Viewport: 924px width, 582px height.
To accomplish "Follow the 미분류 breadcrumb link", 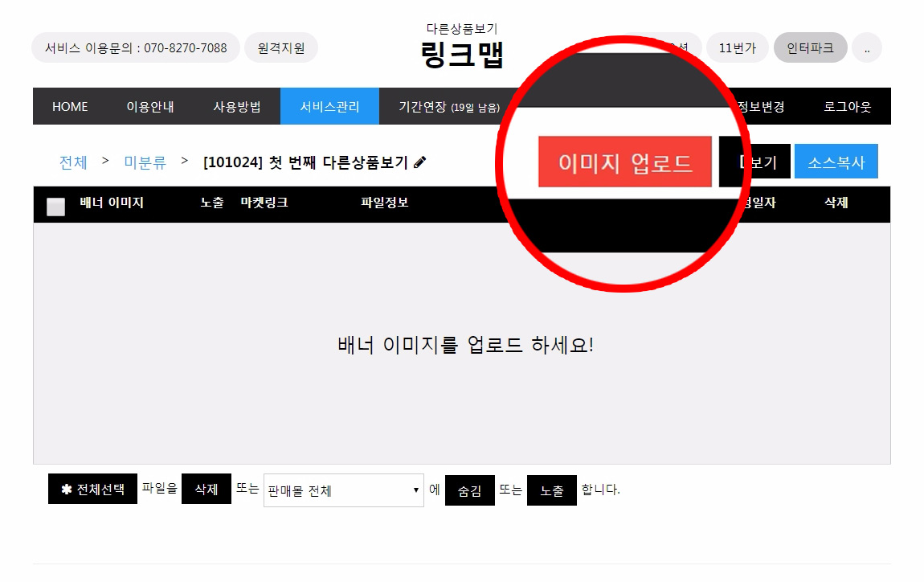I will click(145, 162).
